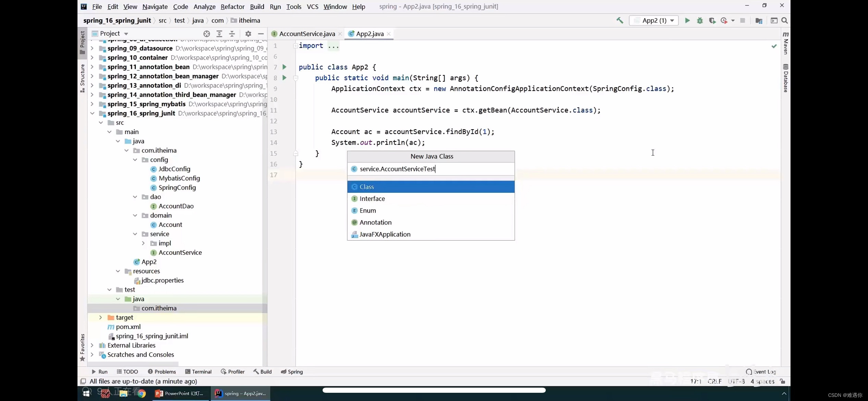Toggle the read-only lock icon in status bar
The width and height of the screenshot is (868, 401).
tap(783, 381)
